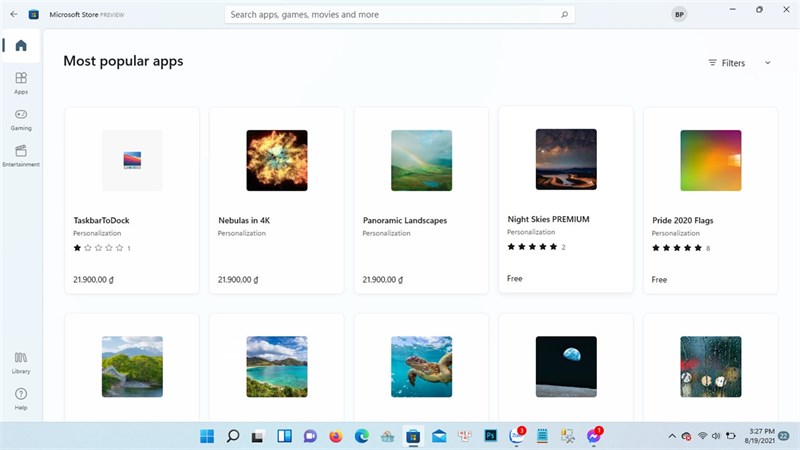Click the 21.900,00 price on Nebulas in 4K
The width and height of the screenshot is (800, 450).
click(x=238, y=280)
